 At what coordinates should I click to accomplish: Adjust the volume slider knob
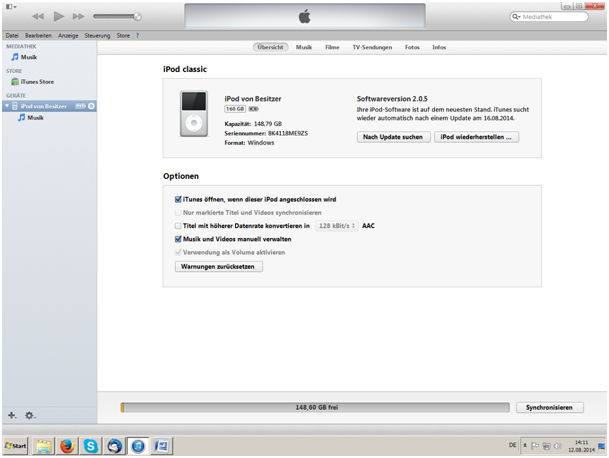point(137,16)
